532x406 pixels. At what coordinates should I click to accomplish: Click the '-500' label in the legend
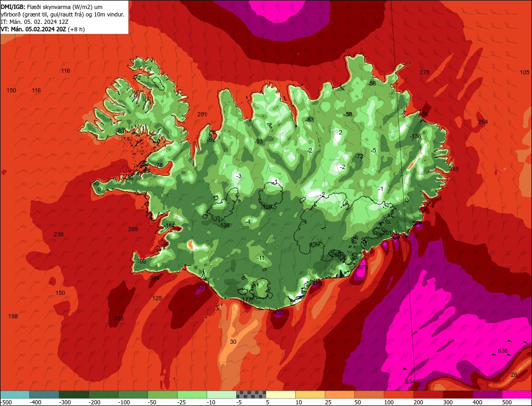pos(7,402)
